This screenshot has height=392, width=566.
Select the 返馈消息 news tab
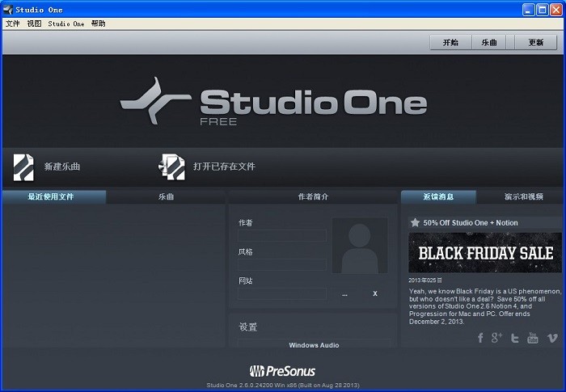pyautogui.click(x=438, y=196)
